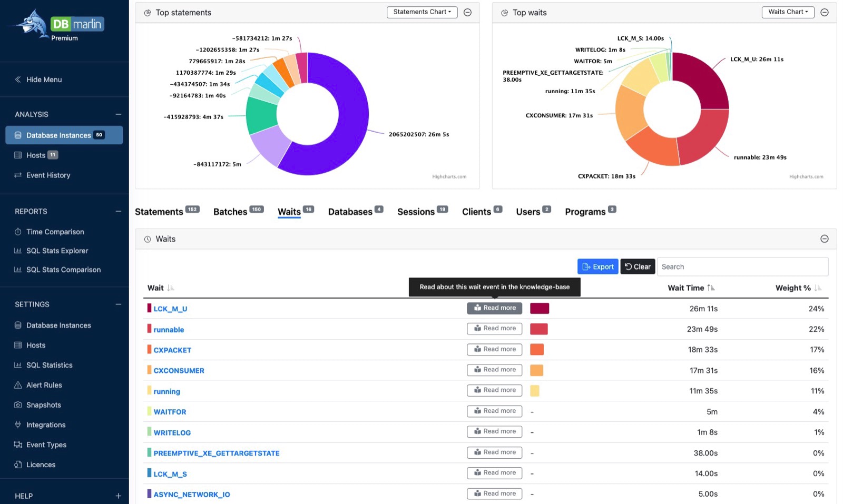843x504 pixels.
Task: Expand the HELP section
Action: [x=118, y=496]
